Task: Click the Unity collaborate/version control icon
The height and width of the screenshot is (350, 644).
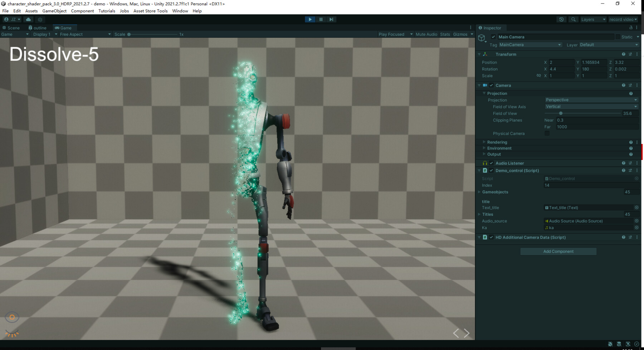Action: [x=40, y=20]
